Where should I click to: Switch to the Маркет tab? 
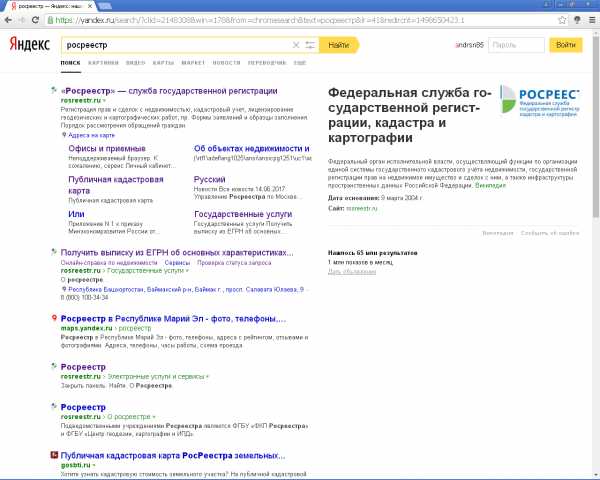(x=193, y=63)
